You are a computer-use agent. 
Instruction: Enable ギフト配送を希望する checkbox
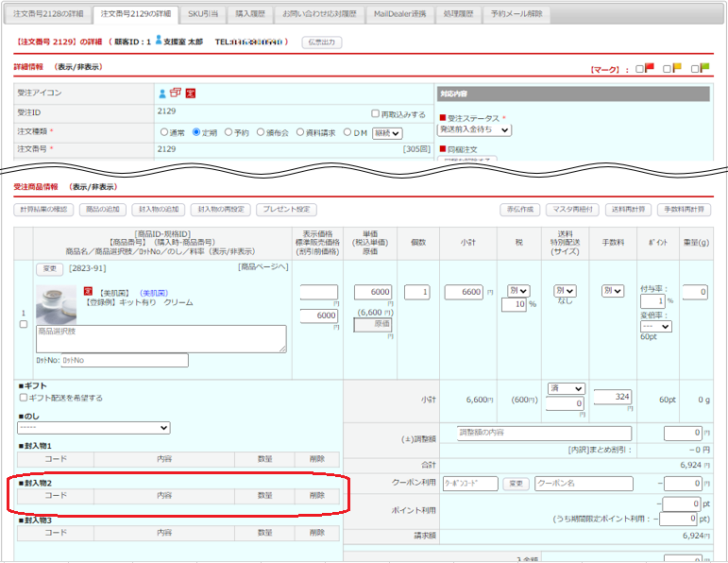pos(24,399)
